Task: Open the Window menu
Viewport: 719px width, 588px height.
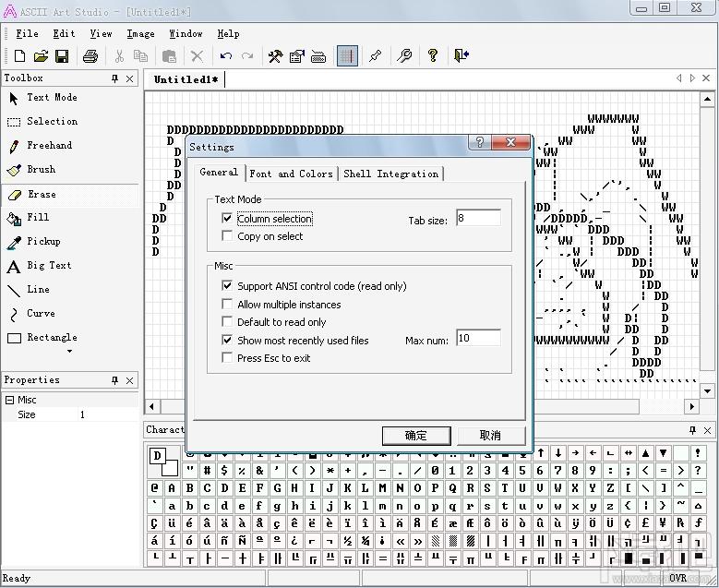Action: point(186,33)
